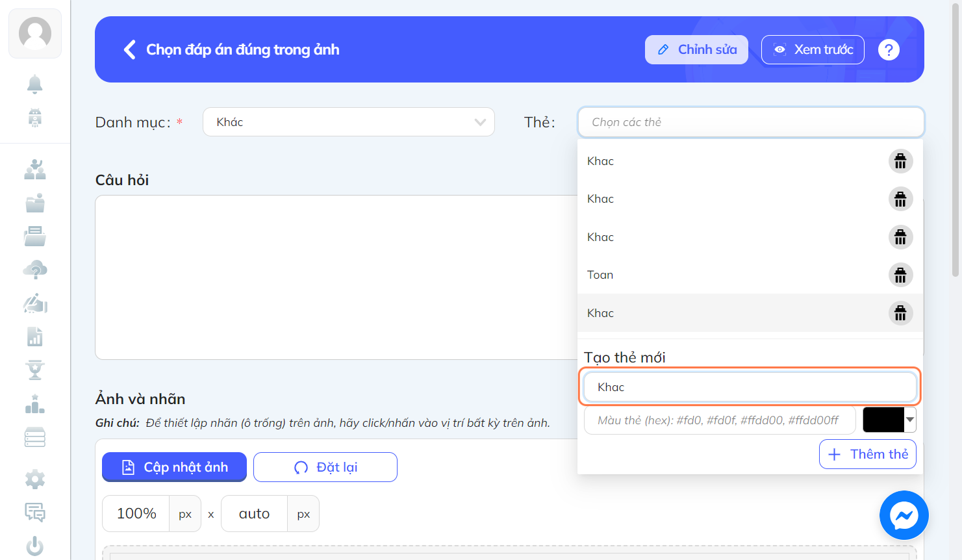This screenshot has height=560, width=962.
Task: Open the Messenger chat bubble
Action: [x=904, y=515]
